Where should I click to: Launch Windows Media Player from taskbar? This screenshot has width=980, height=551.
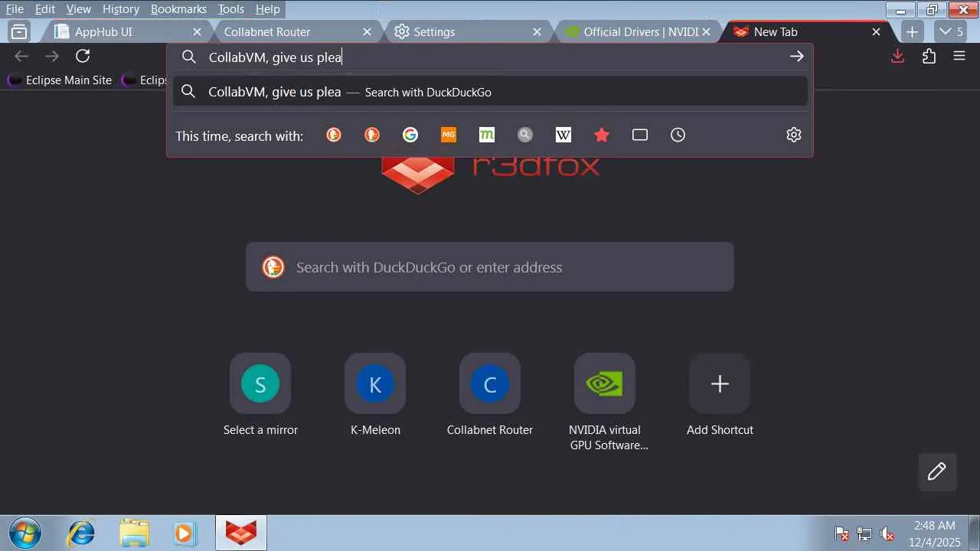(x=185, y=533)
